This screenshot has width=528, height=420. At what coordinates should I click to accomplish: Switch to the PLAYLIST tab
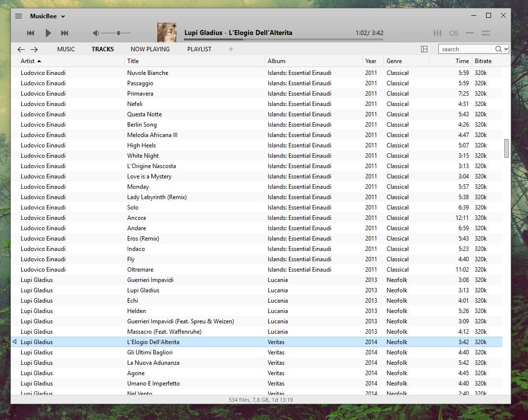(x=199, y=49)
